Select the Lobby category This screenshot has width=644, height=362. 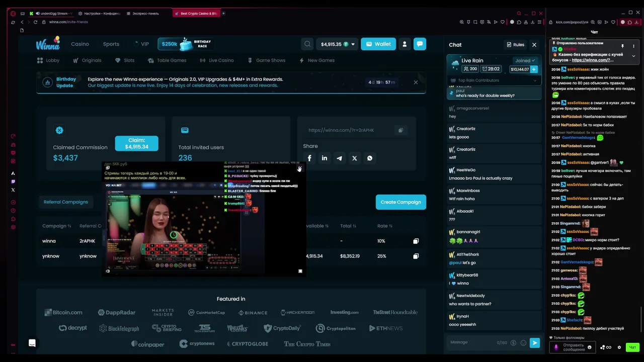pos(48,60)
